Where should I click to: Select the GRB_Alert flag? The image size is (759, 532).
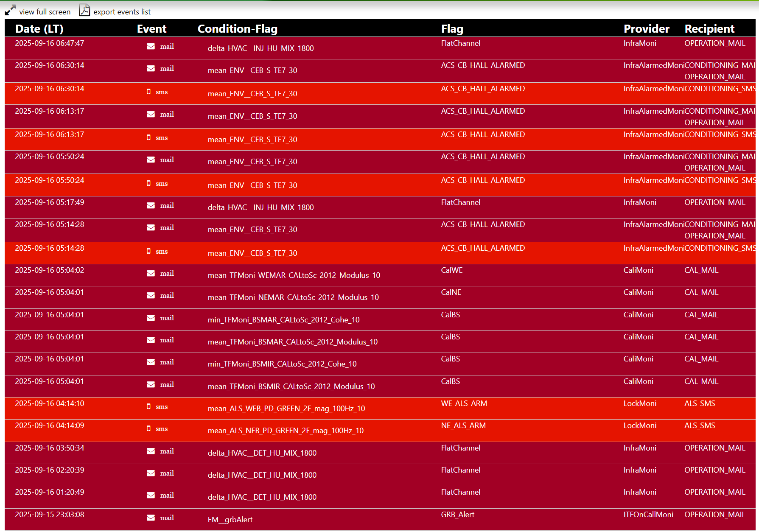458,515
